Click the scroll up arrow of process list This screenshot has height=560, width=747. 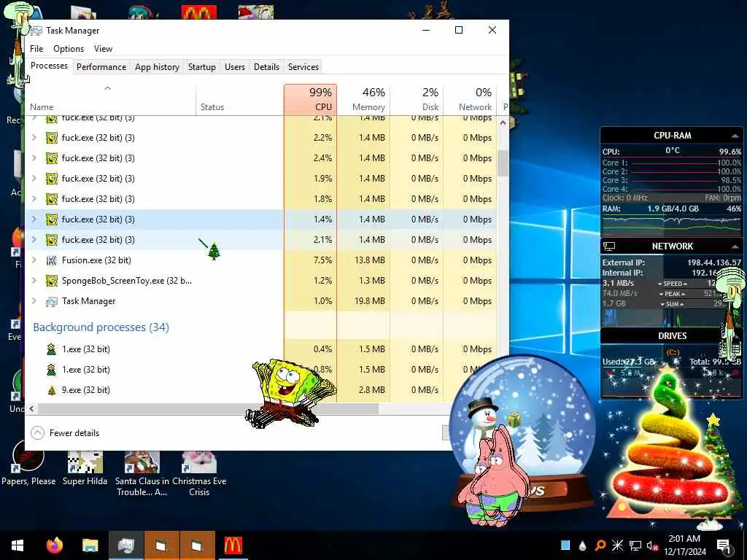pyautogui.click(x=503, y=122)
